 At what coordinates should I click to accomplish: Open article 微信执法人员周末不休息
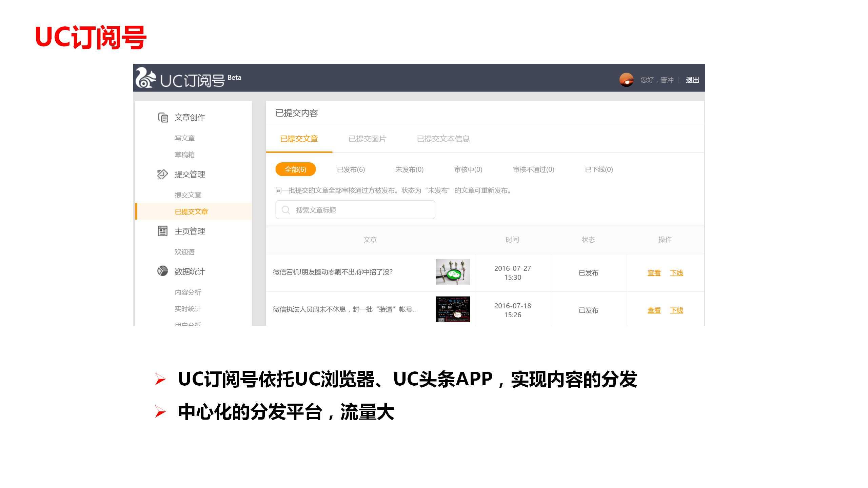(344, 309)
